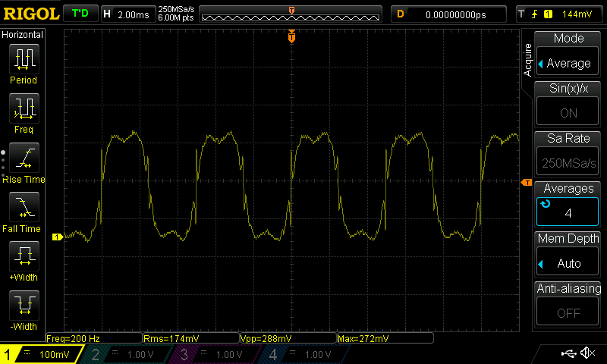
Task: Click the H 2.00ms timebase readout
Action: (127, 14)
